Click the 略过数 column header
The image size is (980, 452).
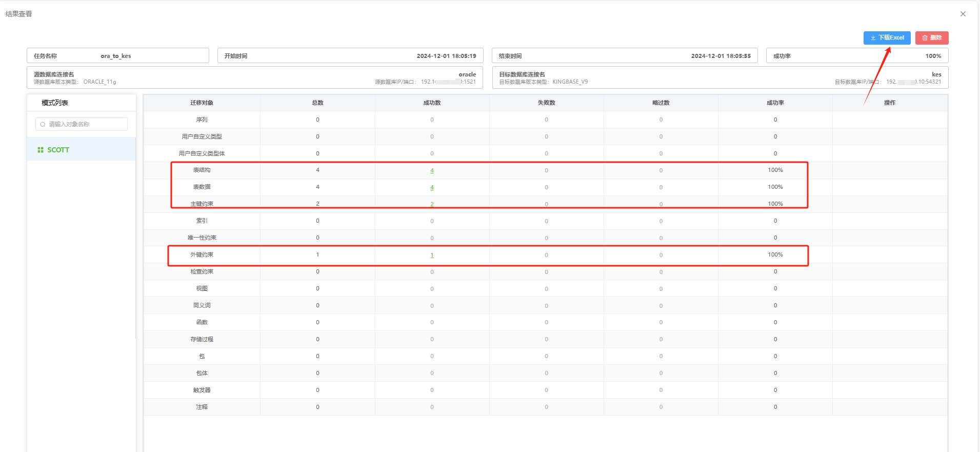(661, 103)
